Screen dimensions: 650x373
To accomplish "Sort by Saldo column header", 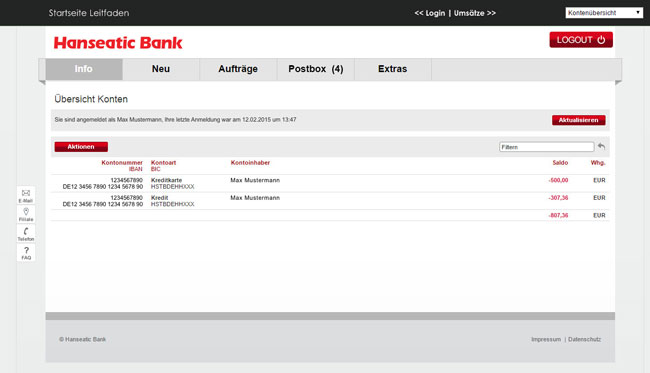I will point(560,162).
